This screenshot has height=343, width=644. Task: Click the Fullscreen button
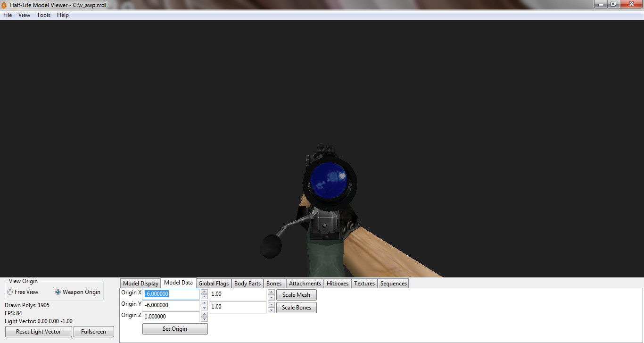94,332
